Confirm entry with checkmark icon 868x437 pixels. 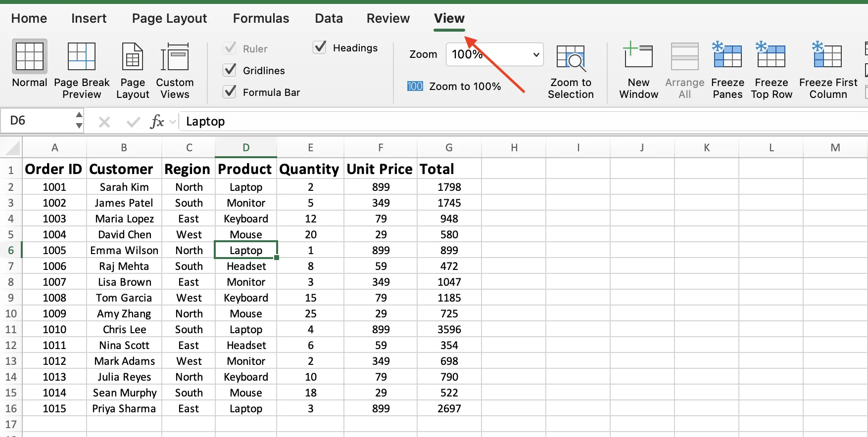[133, 122]
